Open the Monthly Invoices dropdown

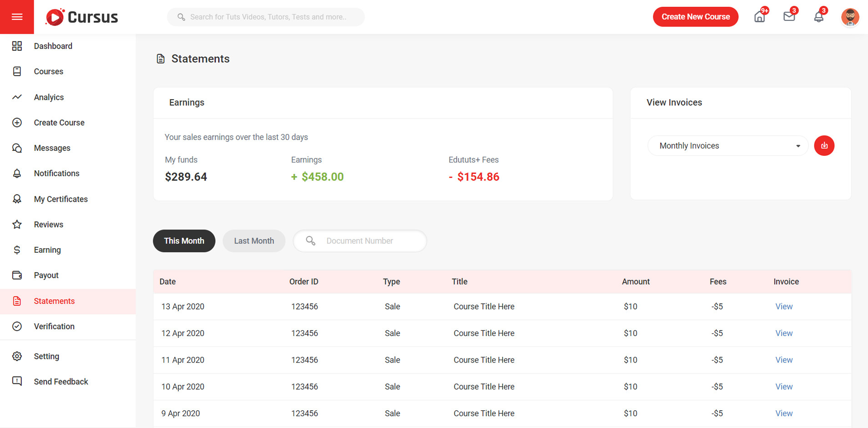pos(727,146)
